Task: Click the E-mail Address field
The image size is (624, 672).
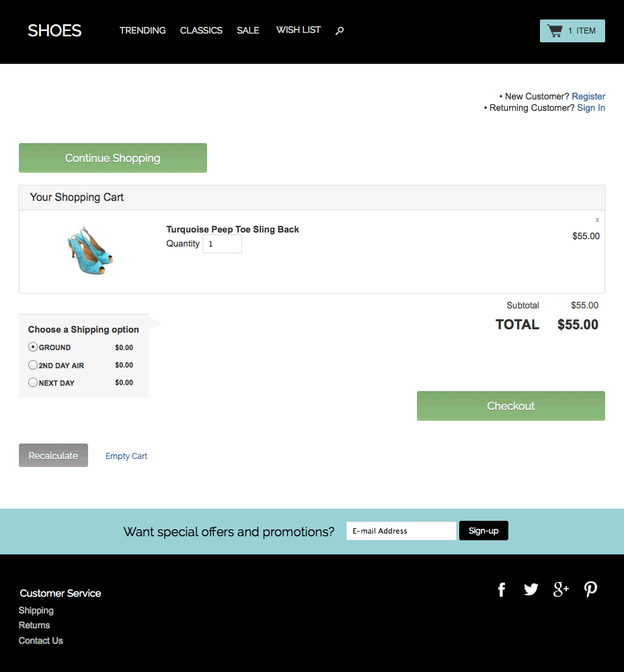Action: point(401,531)
